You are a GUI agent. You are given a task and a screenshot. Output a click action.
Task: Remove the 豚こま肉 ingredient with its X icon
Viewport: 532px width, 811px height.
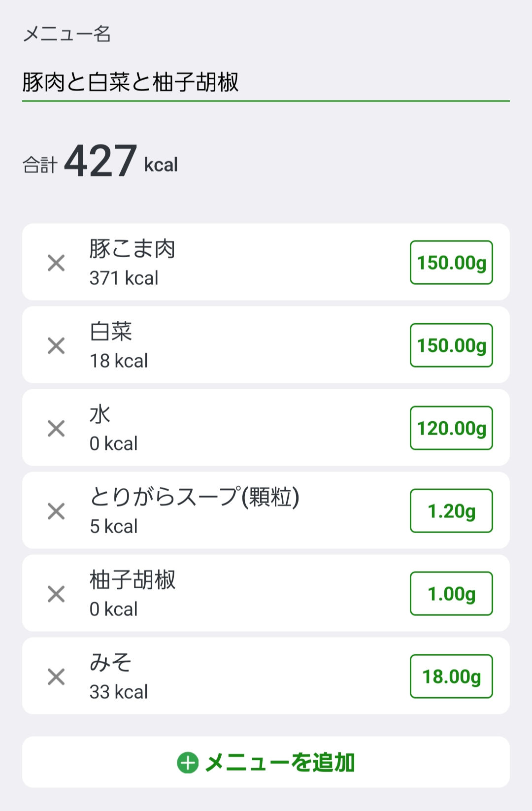tap(56, 263)
